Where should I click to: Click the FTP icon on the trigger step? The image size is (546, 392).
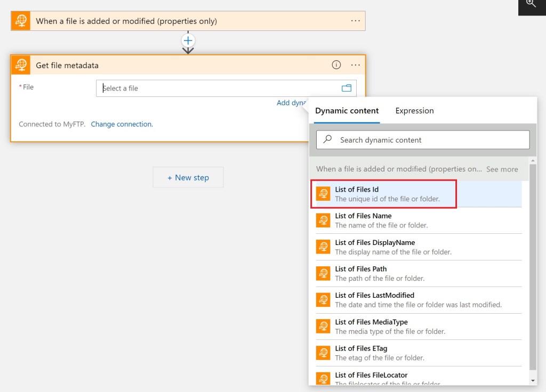(x=21, y=21)
